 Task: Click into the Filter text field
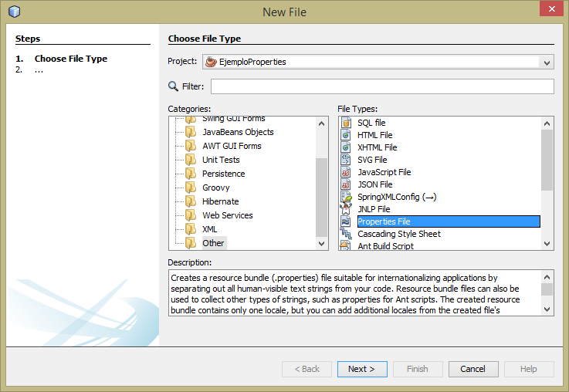point(382,86)
